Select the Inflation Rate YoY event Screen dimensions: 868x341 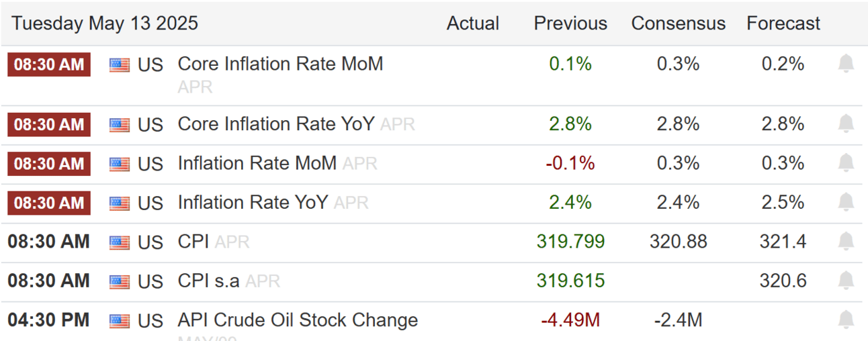(x=253, y=203)
